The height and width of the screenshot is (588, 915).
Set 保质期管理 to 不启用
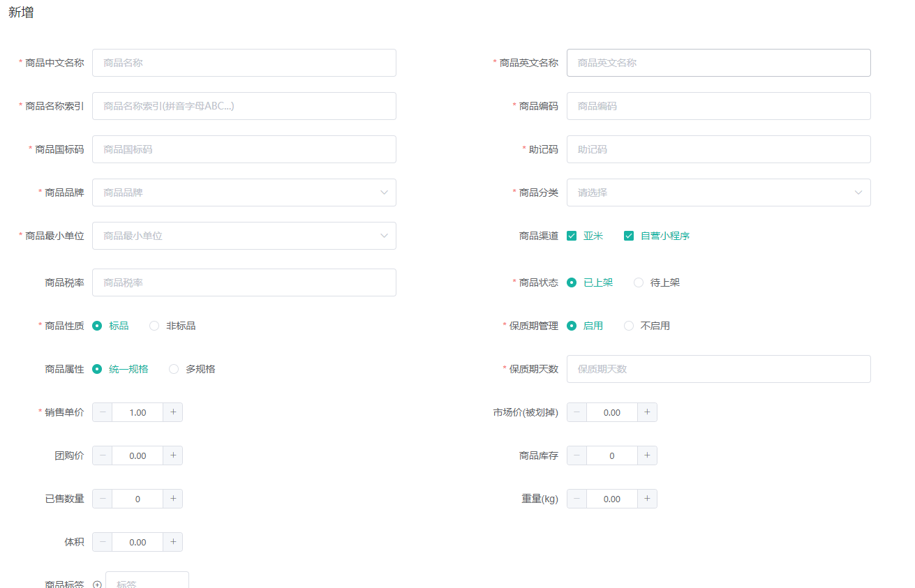click(629, 326)
